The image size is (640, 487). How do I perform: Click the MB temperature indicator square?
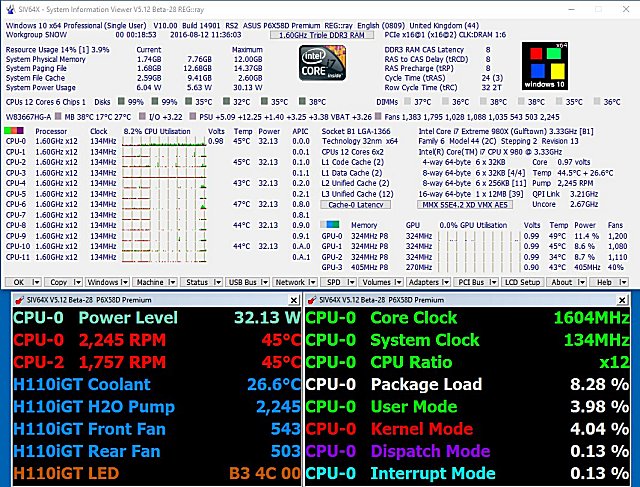coord(58,116)
